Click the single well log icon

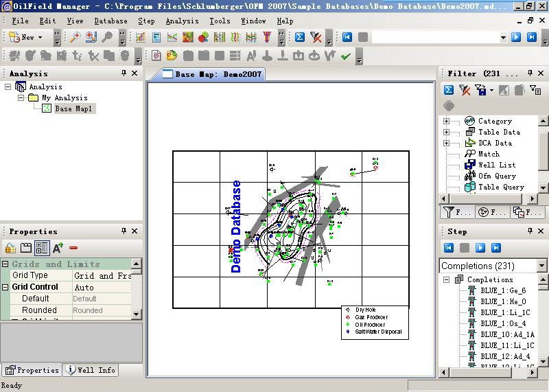220,37
